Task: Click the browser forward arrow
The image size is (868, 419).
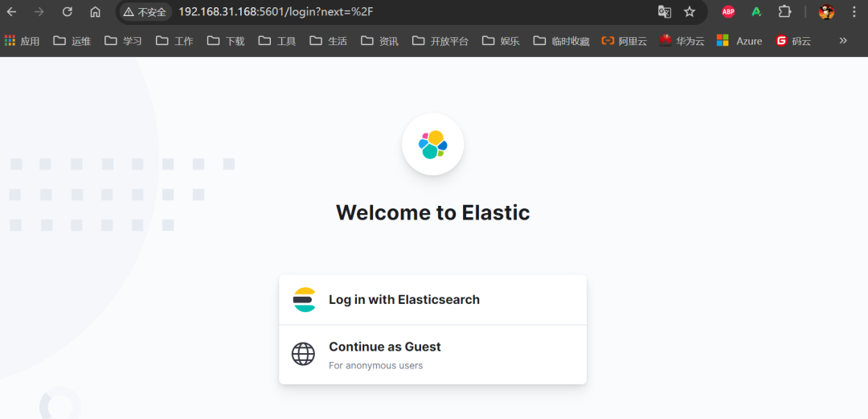Action: [39, 11]
